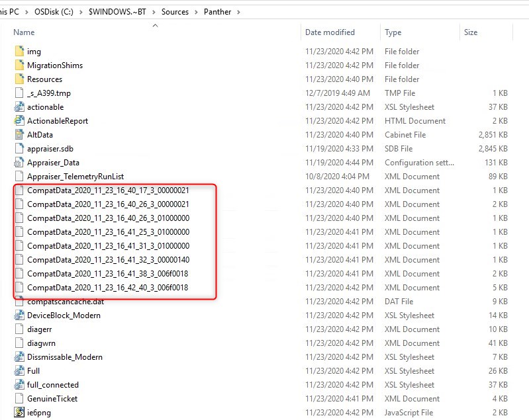Click the 41 KB size cell
Screen dimensions: 529x420
pyautogui.click(x=498, y=343)
